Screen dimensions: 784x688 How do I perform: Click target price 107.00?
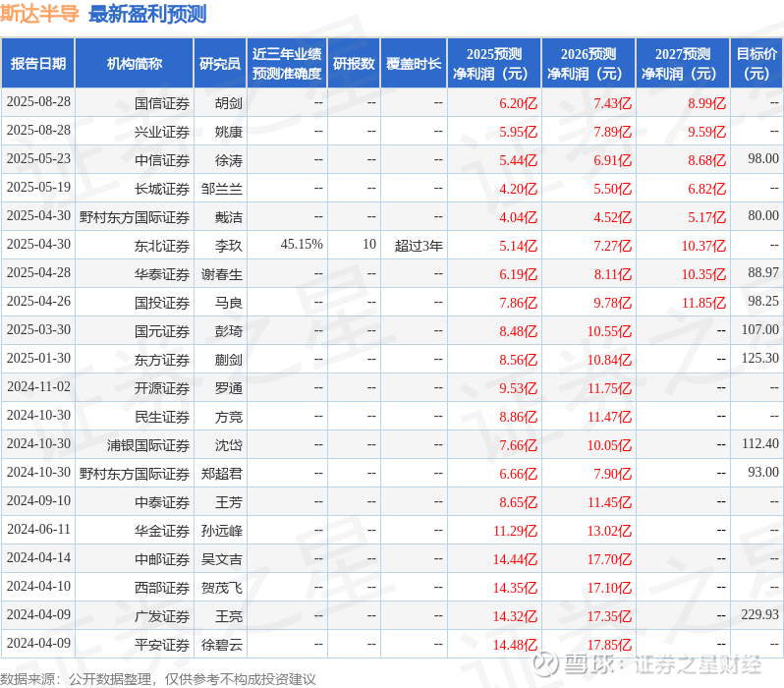click(760, 329)
